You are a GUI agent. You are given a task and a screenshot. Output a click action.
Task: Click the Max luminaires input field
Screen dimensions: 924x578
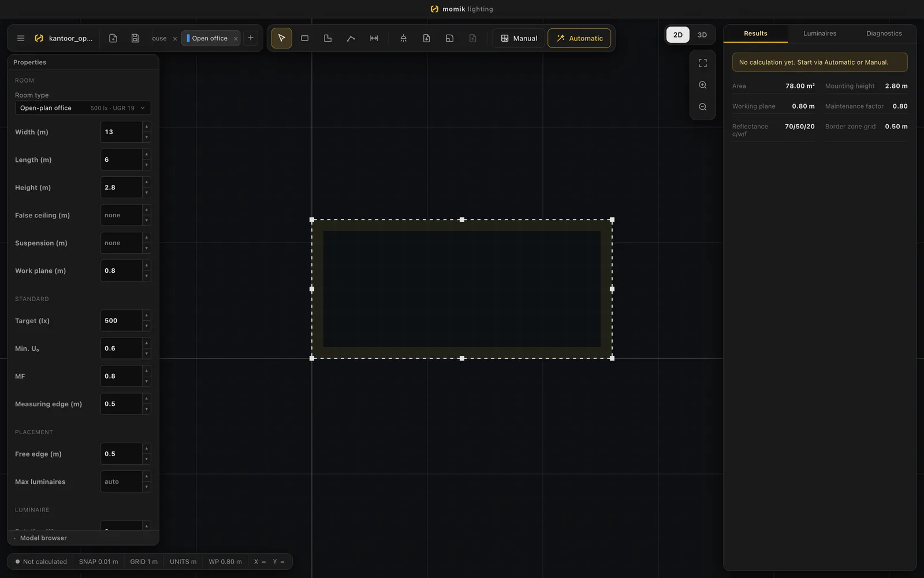[x=121, y=481]
